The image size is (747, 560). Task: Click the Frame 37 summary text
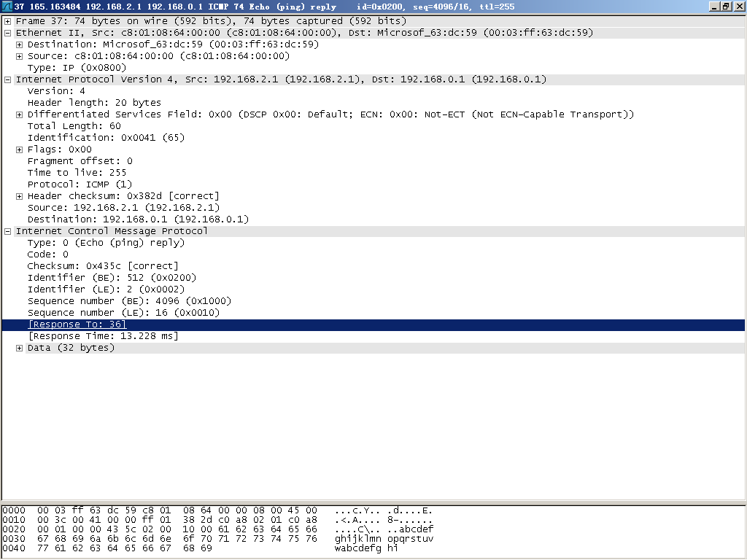(211, 21)
